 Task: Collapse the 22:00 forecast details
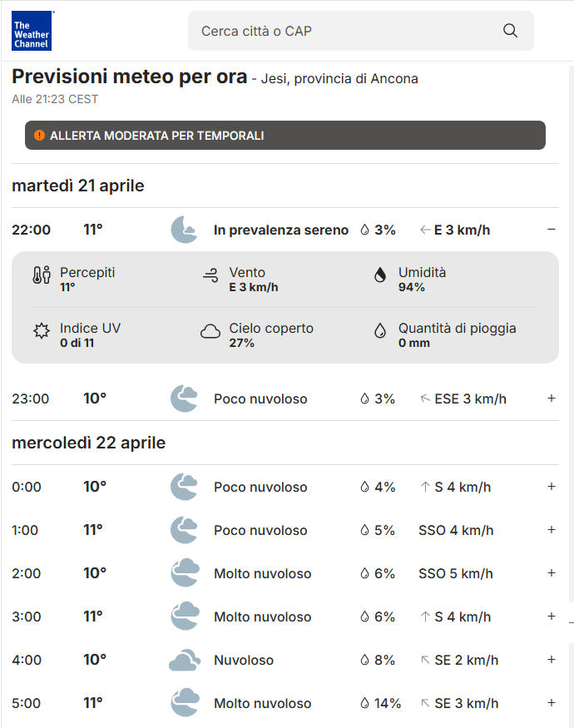pyautogui.click(x=551, y=230)
